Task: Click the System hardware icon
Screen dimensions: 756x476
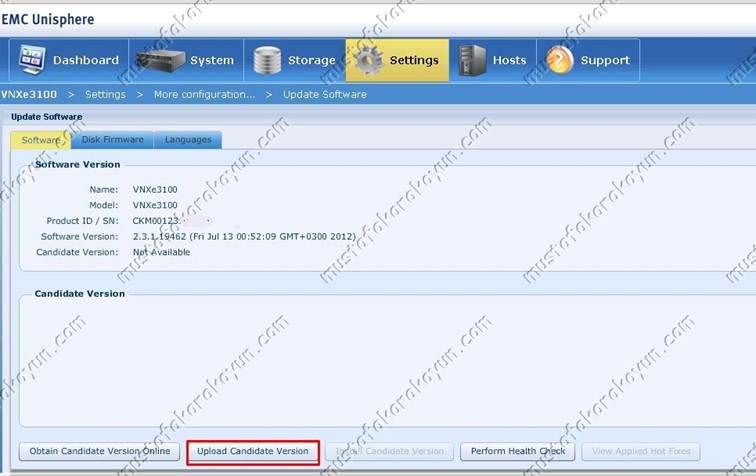Action: [x=160, y=61]
